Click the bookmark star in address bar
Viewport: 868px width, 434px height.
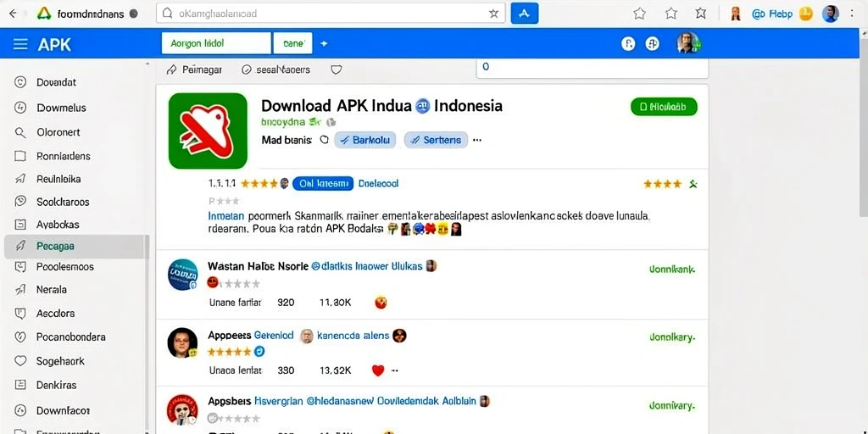click(494, 14)
